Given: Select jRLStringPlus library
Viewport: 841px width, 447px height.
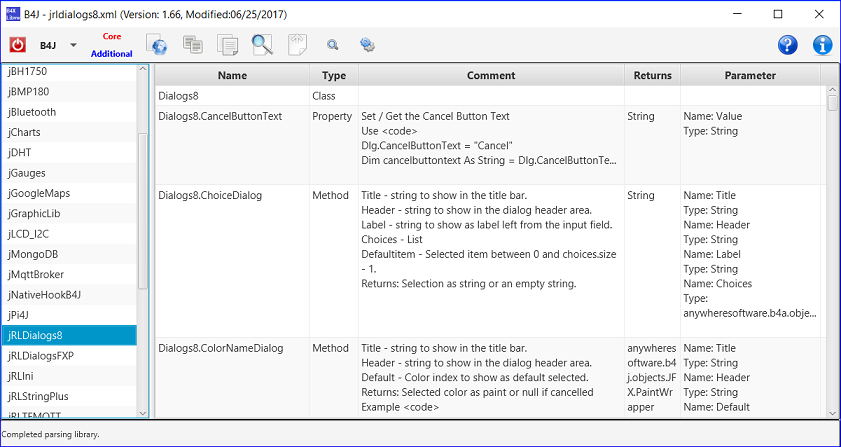Looking at the screenshot, I should point(69,397).
